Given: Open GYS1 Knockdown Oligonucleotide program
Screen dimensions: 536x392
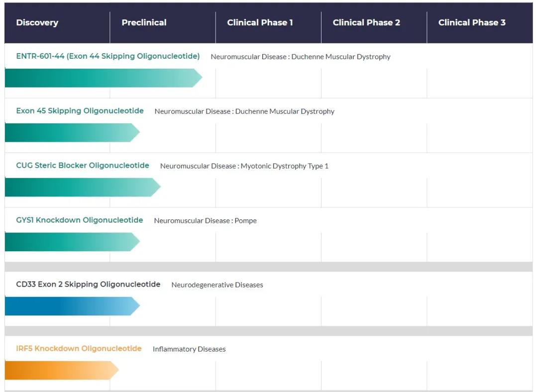Looking at the screenshot, I should pyautogui.click(x=80, y=220).
